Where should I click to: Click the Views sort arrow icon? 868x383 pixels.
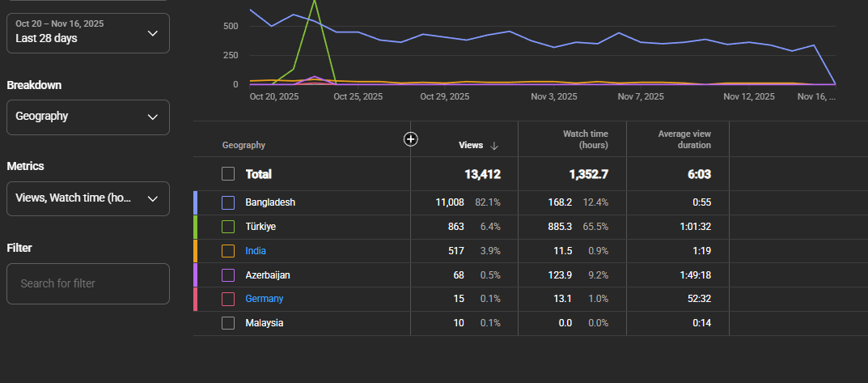click(494, 146)
